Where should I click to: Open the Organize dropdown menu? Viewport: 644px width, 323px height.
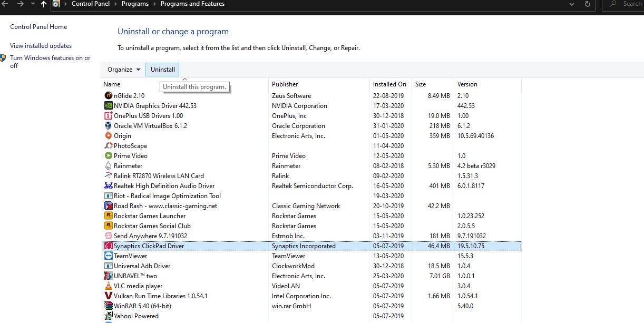tap(124, 70)
